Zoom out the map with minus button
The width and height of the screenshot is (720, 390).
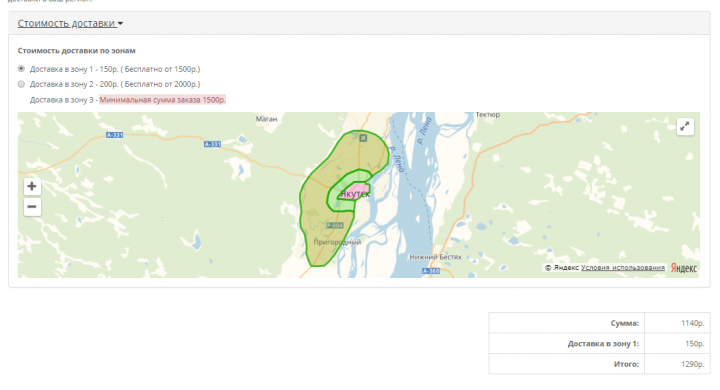click(x=32, y=207)
